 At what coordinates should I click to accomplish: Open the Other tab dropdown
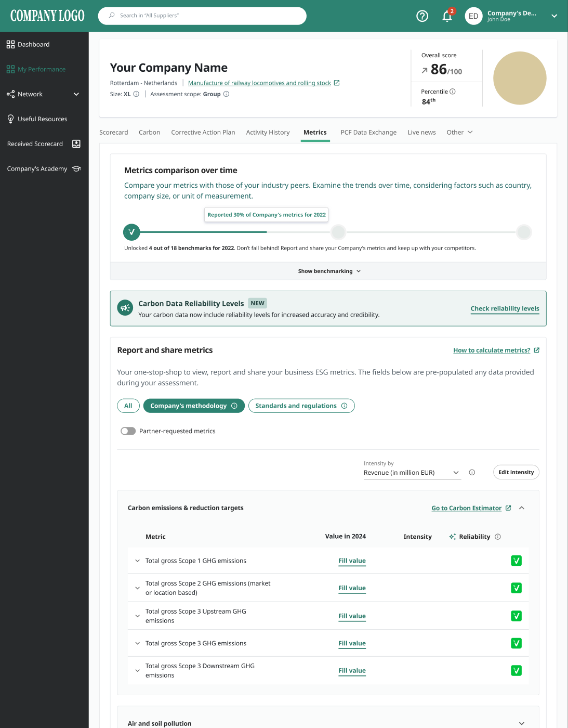point(459,133)
